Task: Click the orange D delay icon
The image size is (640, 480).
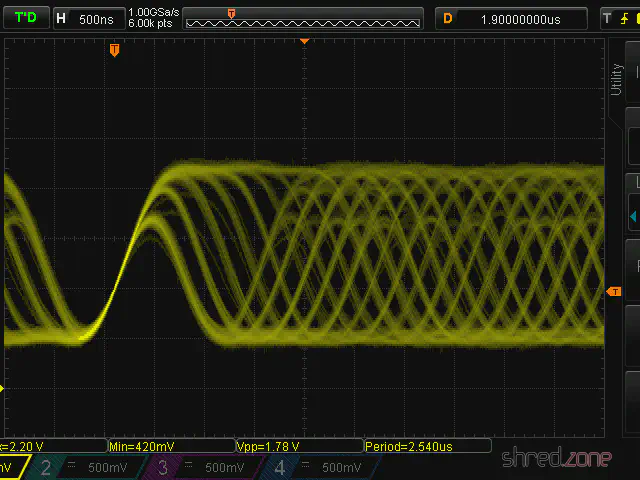Action: [448, 18]
